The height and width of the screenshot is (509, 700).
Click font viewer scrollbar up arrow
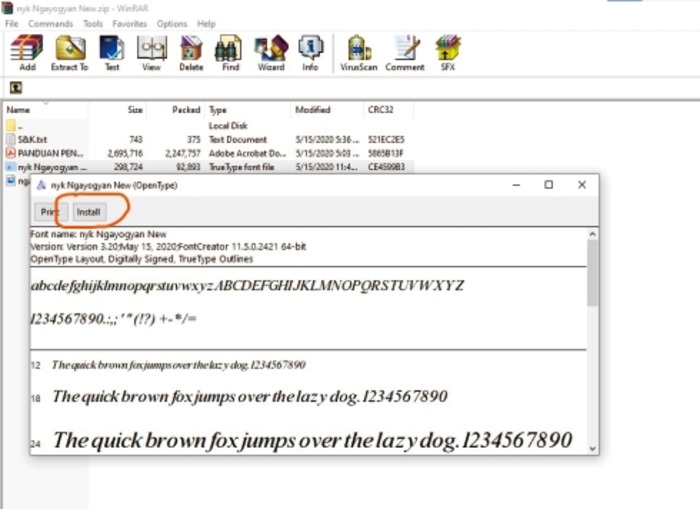[x=592, y=234]
